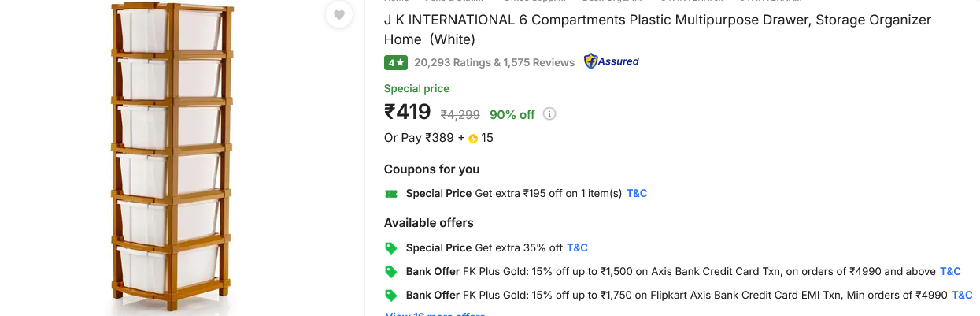
Task: Click tag icon beside ₹1,500 Axis Bank offer
Action: (x=391, y=272)
